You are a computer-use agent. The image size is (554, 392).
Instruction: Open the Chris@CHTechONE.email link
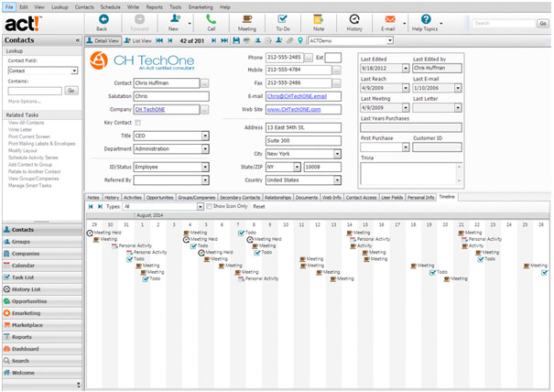(x=297, y=96)
